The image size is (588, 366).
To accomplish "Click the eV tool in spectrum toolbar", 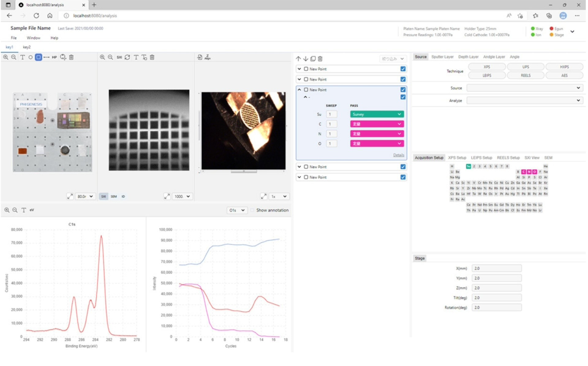I will point(32,210).
